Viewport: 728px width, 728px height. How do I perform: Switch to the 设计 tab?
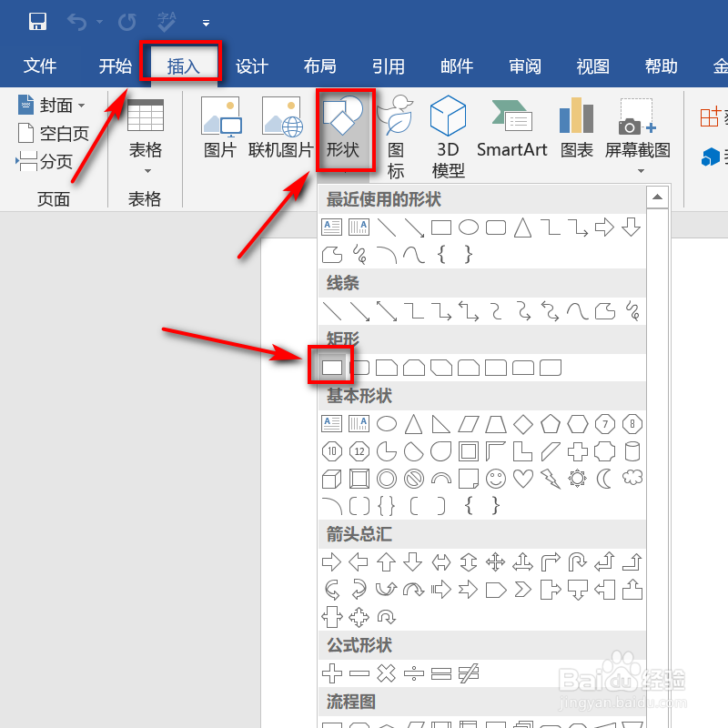[x=252, y=66]
